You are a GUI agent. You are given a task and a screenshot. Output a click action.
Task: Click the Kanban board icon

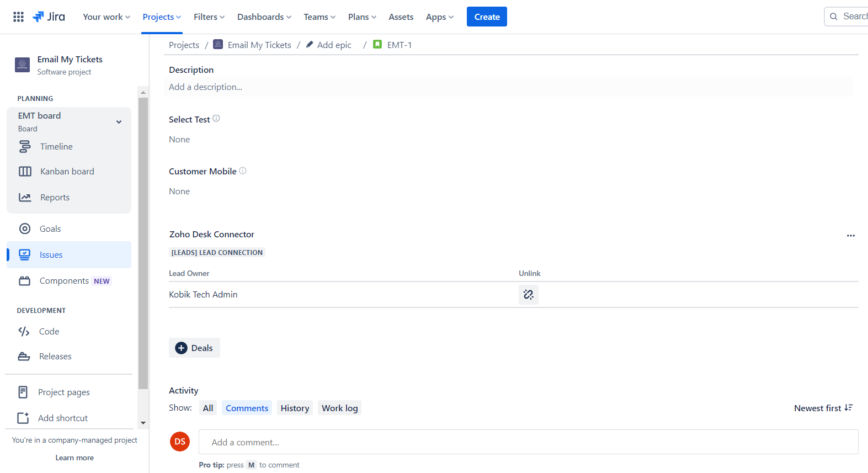pos(25,171)
